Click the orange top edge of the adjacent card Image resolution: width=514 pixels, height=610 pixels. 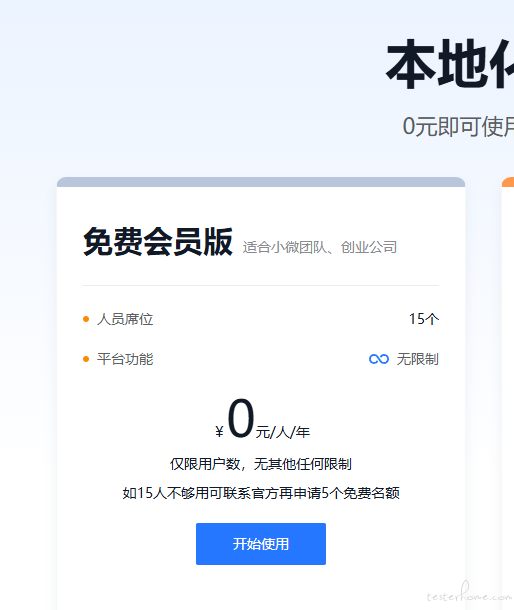coord(508,182)
